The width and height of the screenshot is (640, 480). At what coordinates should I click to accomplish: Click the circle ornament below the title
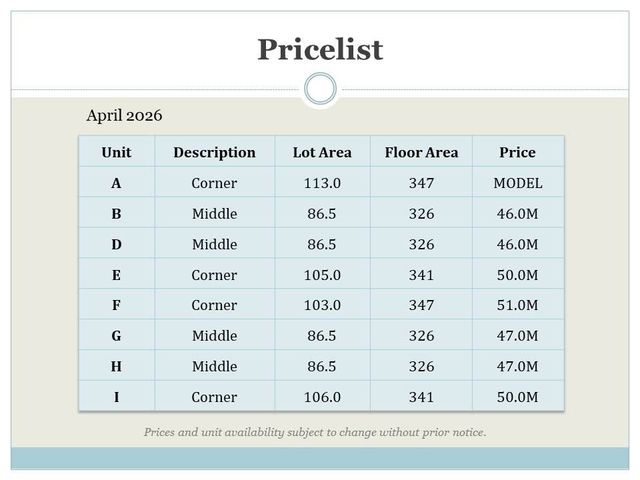pyautogui.click(x=320, y=89)
